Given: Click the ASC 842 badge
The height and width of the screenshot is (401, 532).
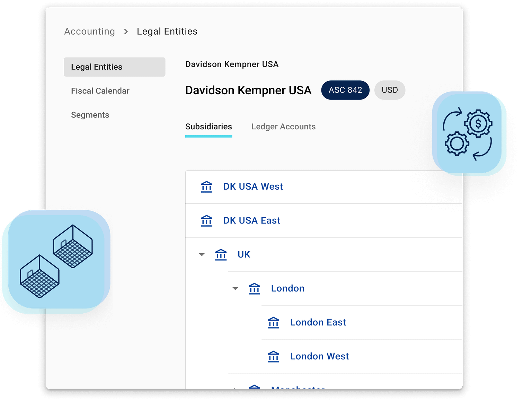Looking at the screenshot, I should click(x=345, y=90).
